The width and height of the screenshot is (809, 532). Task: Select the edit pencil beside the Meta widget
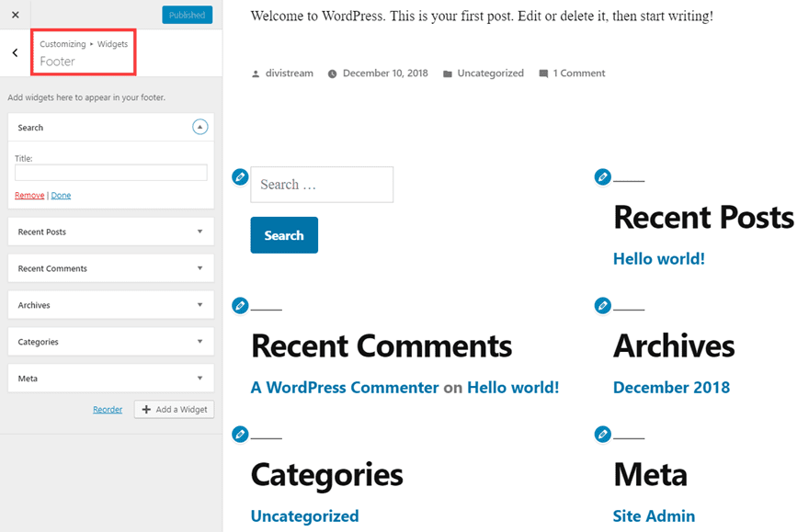click(601, 435)
